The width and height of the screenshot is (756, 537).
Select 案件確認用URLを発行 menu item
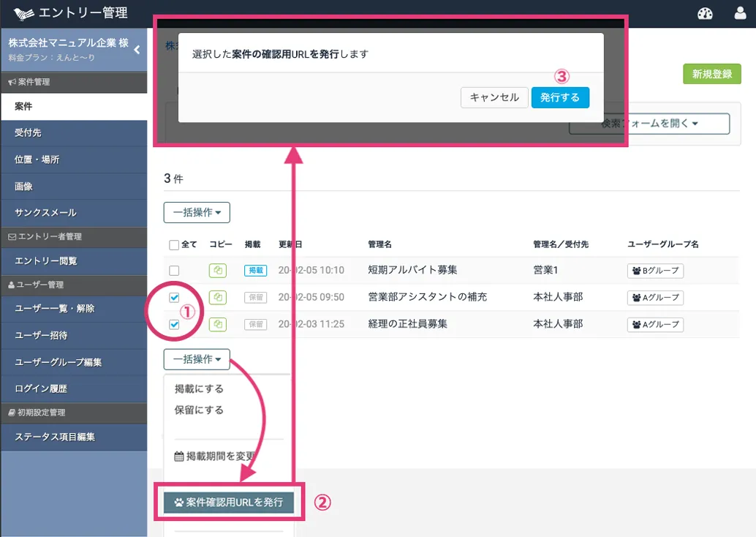(x=228, y=503)
